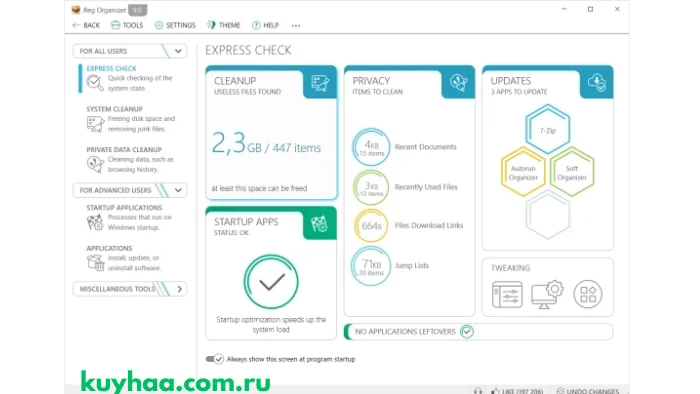This screenshot has height=394, width=700.
Task: Collapse the For All Users section
Action: point(178,51)
